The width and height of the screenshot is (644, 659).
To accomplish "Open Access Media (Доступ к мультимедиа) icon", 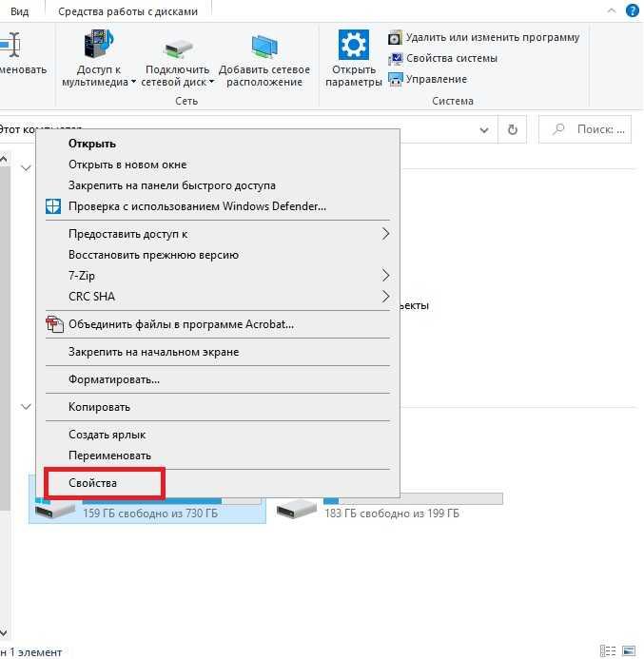I will pyautogui.click(x=98, y=44).
